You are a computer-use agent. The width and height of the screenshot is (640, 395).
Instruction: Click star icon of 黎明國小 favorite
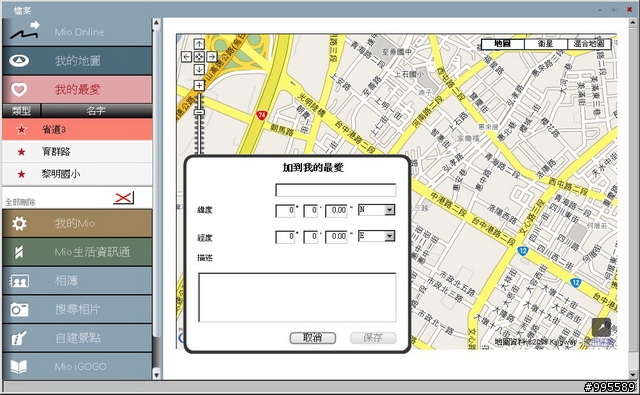coord(21,174)
